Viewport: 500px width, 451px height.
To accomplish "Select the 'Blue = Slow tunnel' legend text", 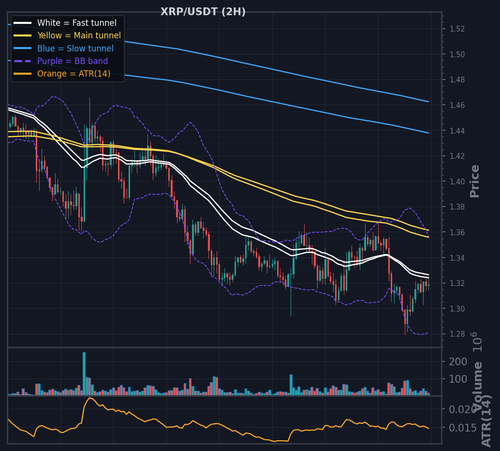I will tap(75, 48).
